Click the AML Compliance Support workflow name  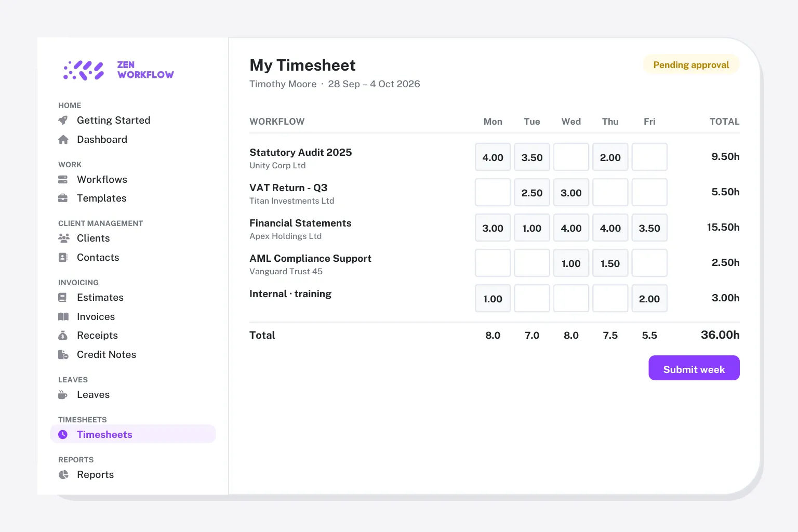click(310, 258)
